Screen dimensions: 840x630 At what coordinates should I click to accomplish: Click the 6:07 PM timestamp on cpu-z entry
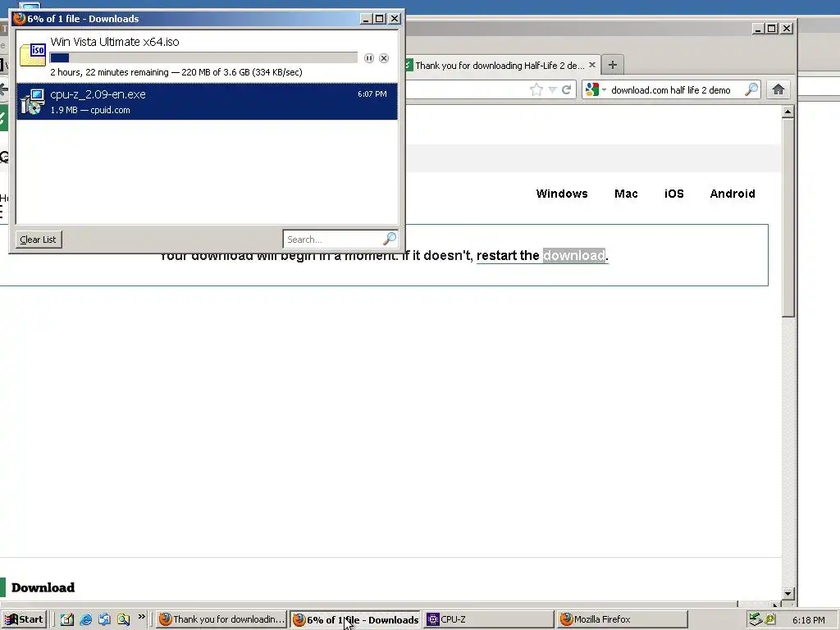pyautogui.click(x=372, y=94)
